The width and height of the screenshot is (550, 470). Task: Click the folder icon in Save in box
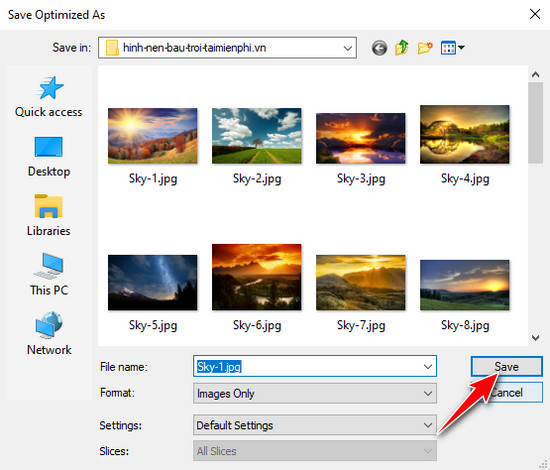(x=112, y=48)
